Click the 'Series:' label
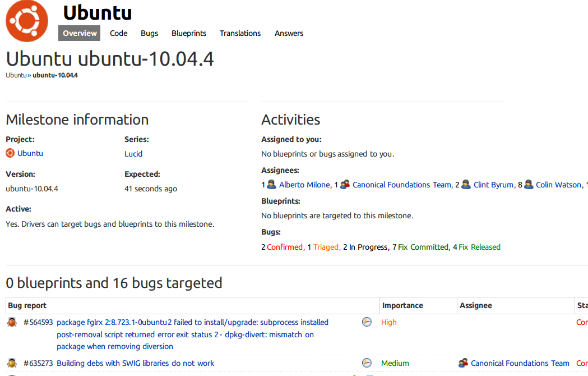 pos(137,139)
